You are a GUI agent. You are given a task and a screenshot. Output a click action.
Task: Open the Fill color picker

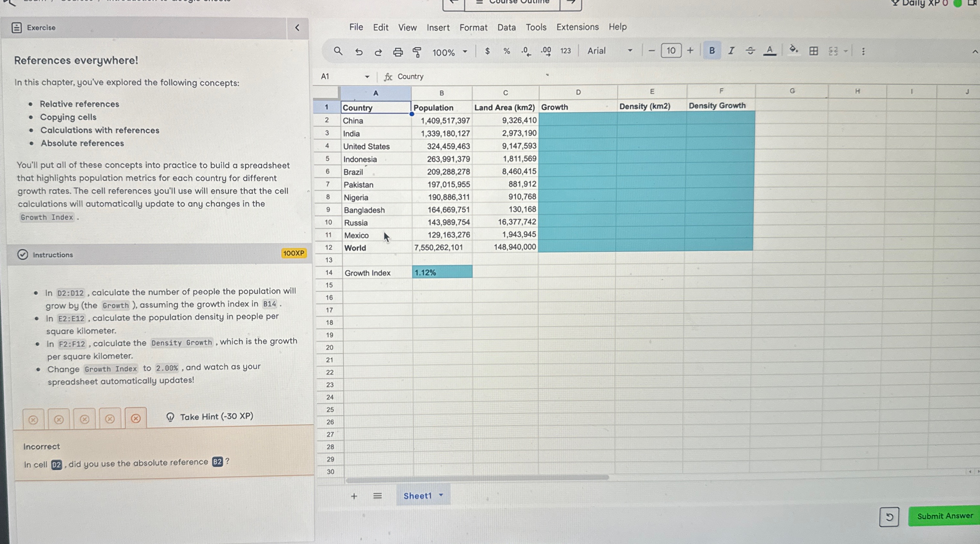793,50
